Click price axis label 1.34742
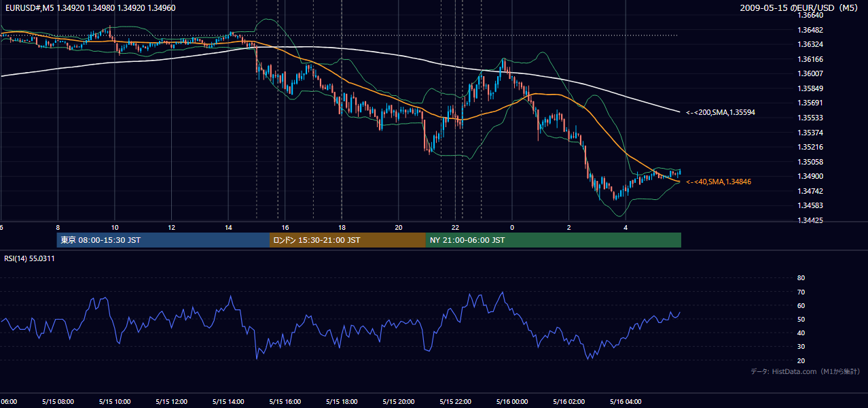This screenshot has width=868, height=408. (x=810, y=191)
